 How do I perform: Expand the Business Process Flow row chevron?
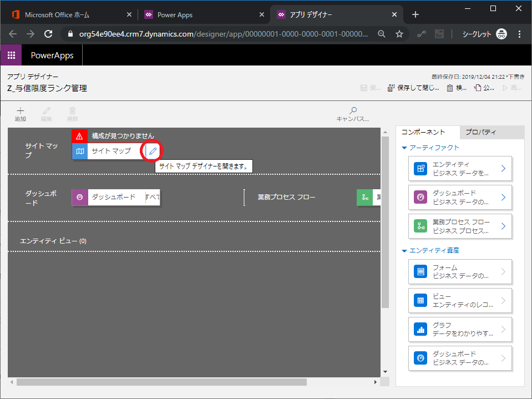click(x=504, y=226)
